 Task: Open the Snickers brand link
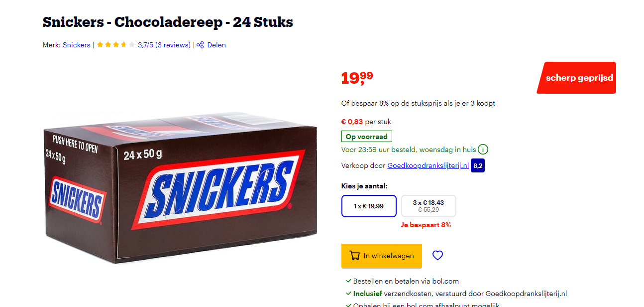tap(77, 45)
